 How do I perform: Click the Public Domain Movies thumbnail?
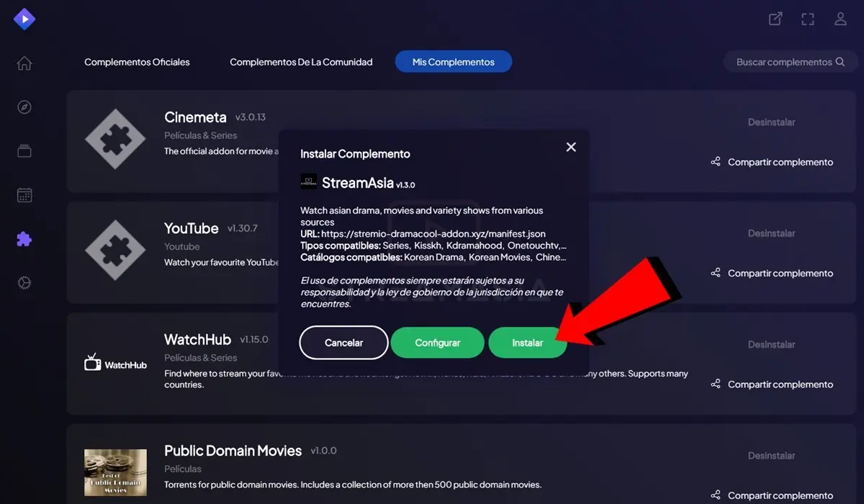[x=115, y=472]
